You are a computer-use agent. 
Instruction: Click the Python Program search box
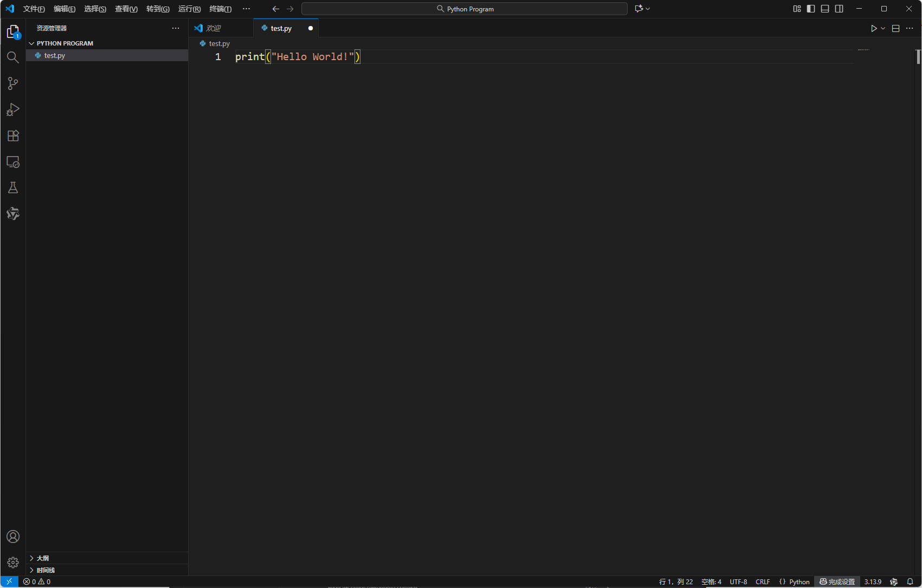coord(465,9)
